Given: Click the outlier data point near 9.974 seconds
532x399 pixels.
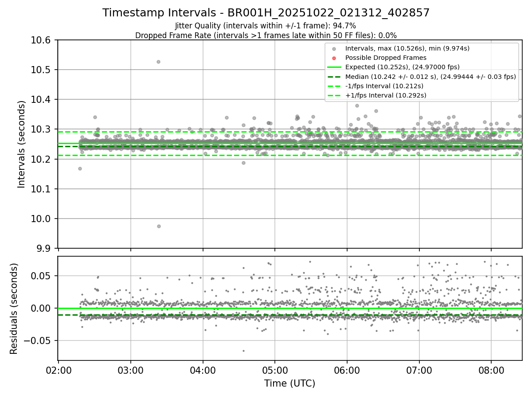Looking at the screenshot, I should (159, 226).
